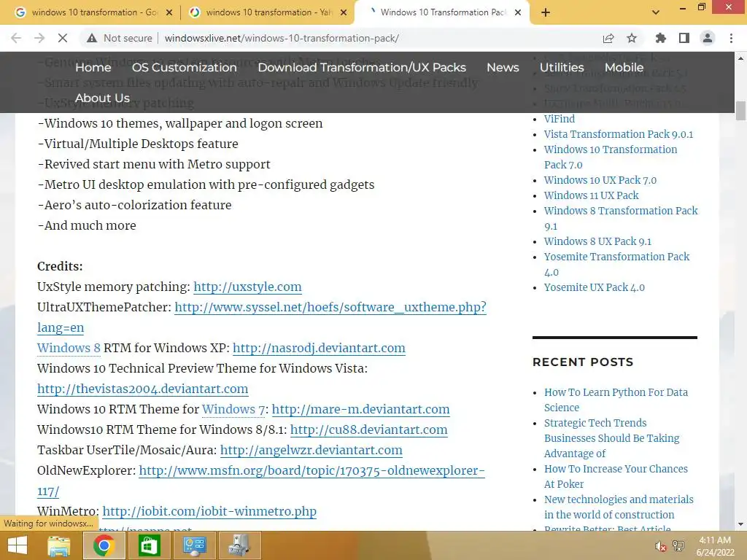747x560 pixels.
Task: Open the OS Customization menu
Action: click(185, 68)
